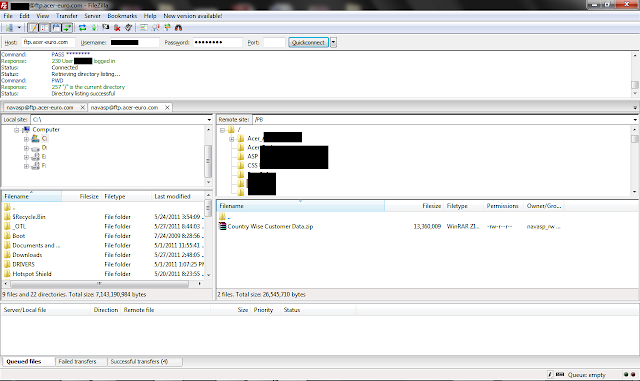Click the Port input field

(274, 42)
